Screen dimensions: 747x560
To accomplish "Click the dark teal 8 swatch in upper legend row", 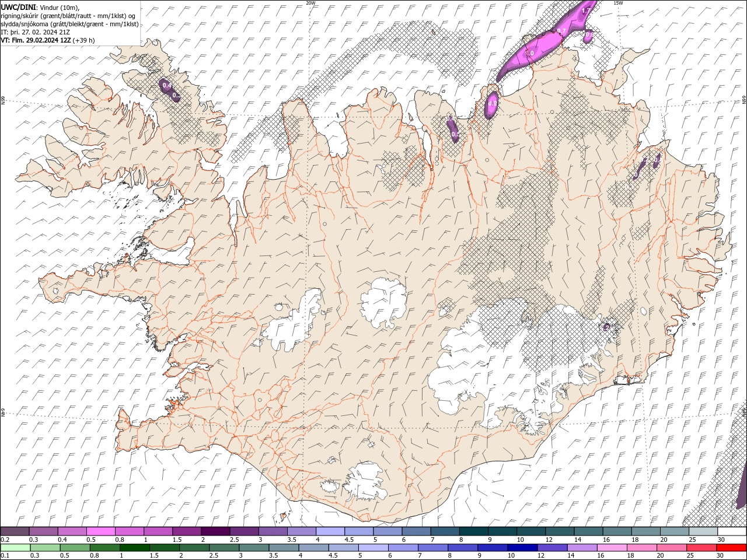I will coord(474,531).
